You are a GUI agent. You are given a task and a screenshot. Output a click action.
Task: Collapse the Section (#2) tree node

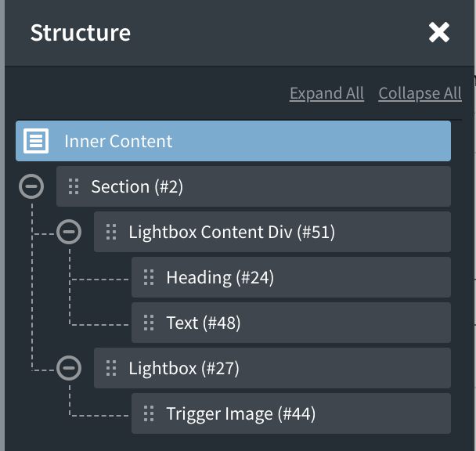click(x=31, y=186)
